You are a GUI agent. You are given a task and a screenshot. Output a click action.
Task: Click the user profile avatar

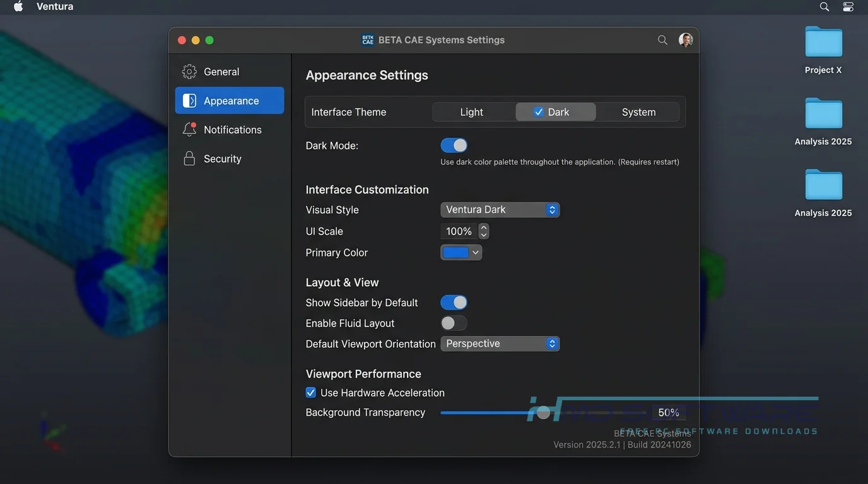point(686,40)
